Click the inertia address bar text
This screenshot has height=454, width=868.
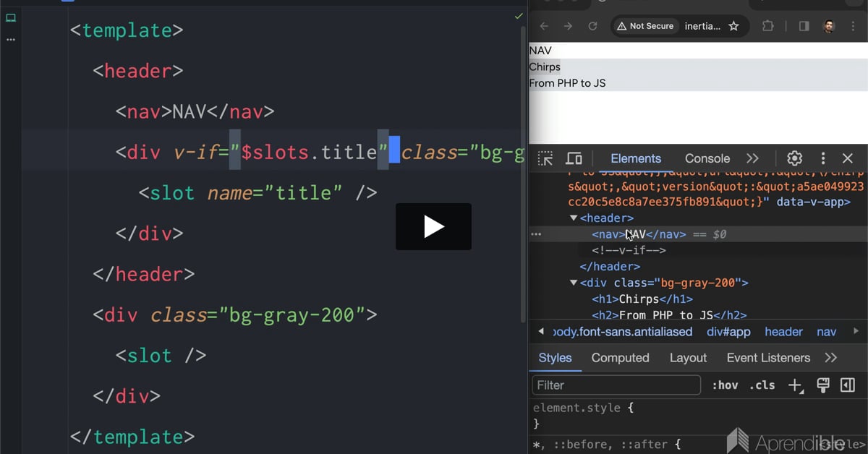tap(702, 26)
